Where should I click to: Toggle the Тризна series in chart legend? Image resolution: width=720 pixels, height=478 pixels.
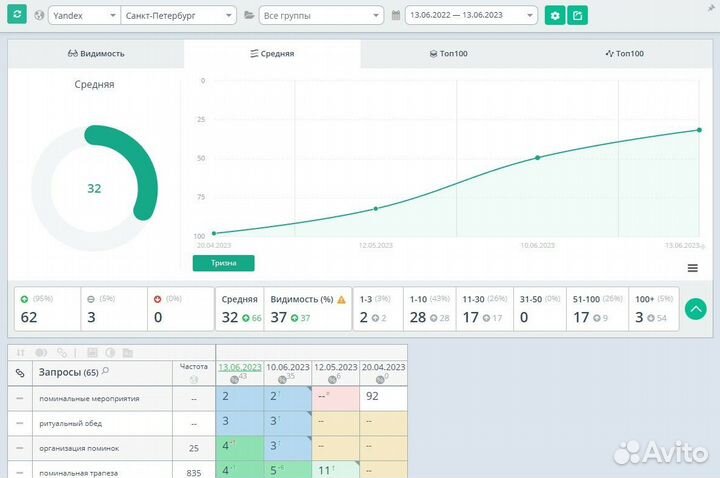223,263
